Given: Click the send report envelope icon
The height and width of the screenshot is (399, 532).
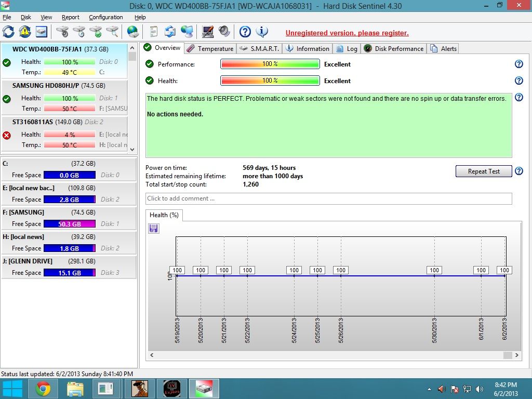Looking at the screenshot, I should coord(170,32).
